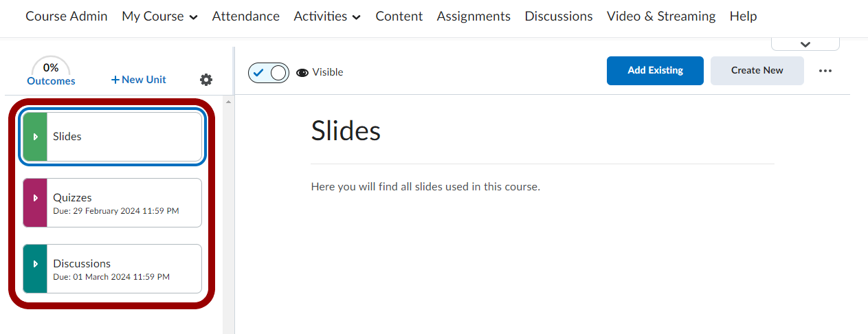This screenshot has width=868, height=334.
Task: Open Video & Streaming menu item
Action: (x=660, y=16)
